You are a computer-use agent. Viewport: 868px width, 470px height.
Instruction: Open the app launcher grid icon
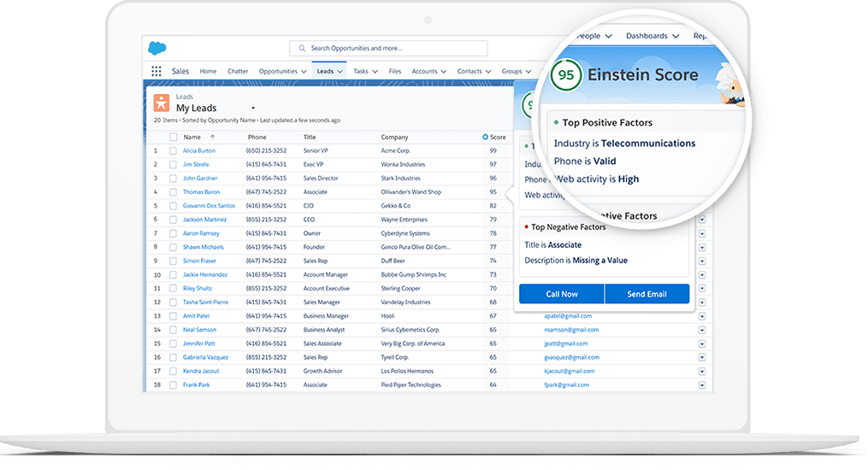coord(156,71)
